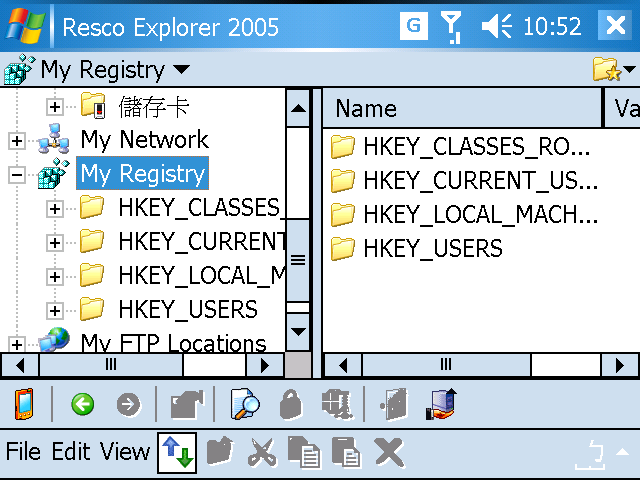Image resolution: width=640 pixels, height=480 pixels.
Task: Open the speaker volume icon
Action: click(497, 27)
